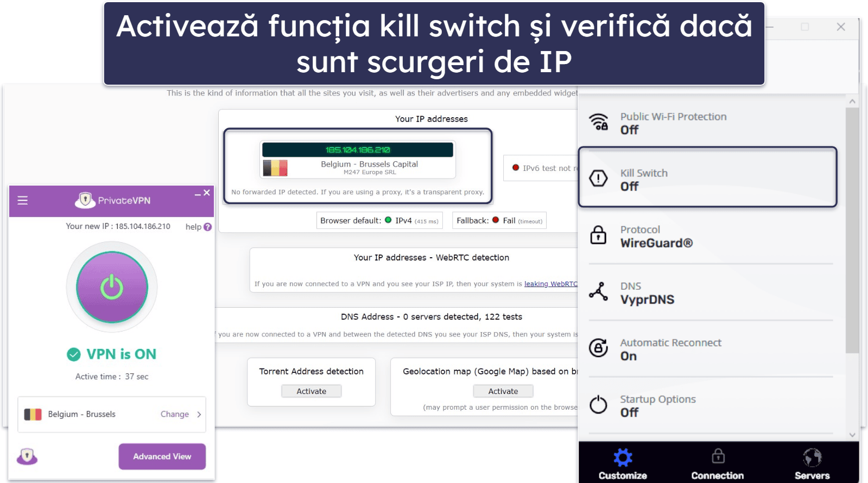Click the settings list scroll up arrow
868x483 pixels.
[x=852, y=101]
